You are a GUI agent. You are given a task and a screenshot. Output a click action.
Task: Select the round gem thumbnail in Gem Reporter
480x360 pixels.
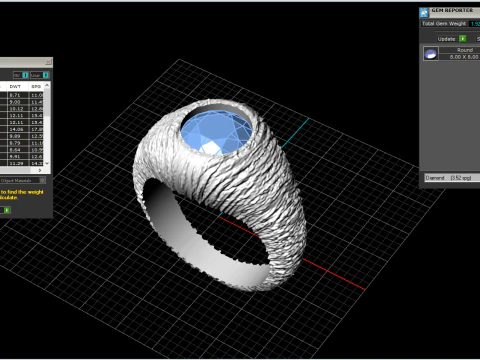click(x=430, y=54)
